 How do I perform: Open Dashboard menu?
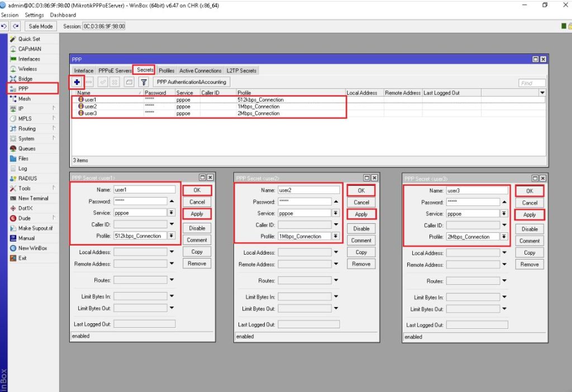click(x=63, y=15)
